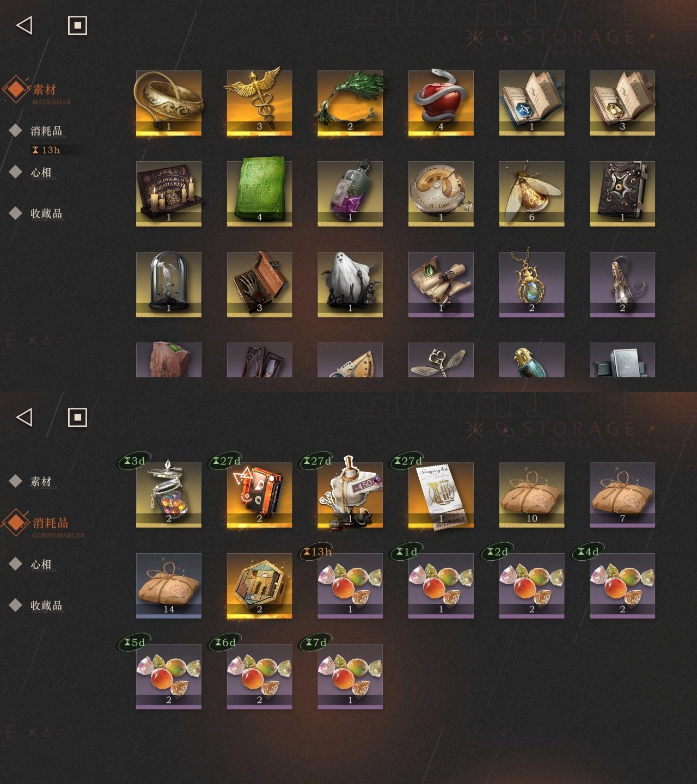697x784 pixels.
Task: Select the scarab beetle necklace item
Action: tap(532, 284)
